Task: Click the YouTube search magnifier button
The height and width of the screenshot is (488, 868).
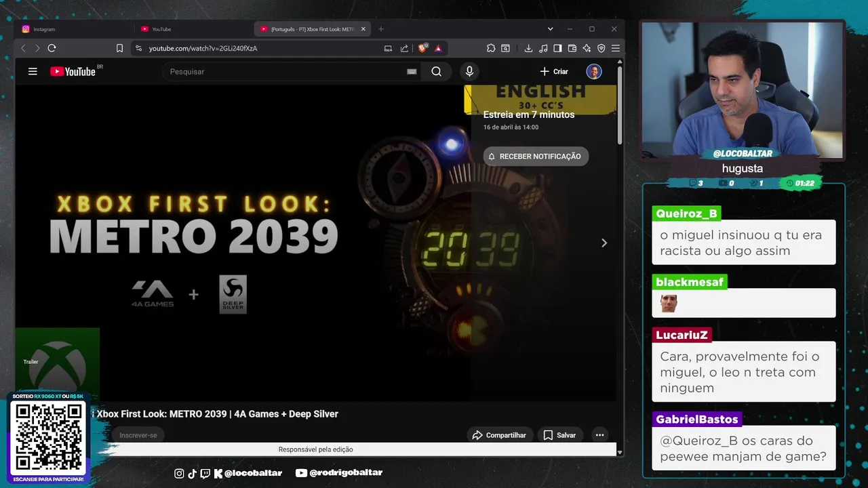Action: tap(437, 71)
